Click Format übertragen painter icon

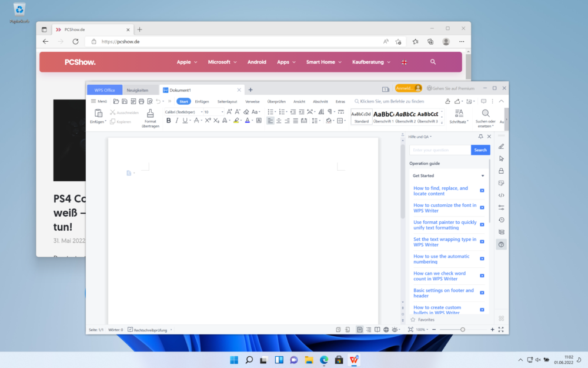coord(151,114)
